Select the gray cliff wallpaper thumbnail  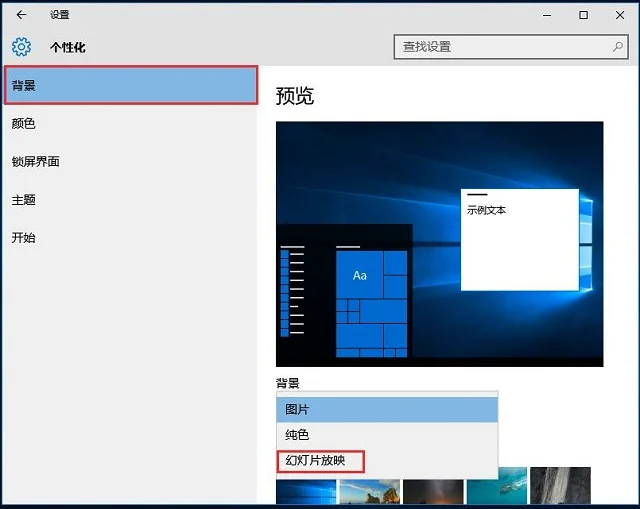(x=560, y=486)
